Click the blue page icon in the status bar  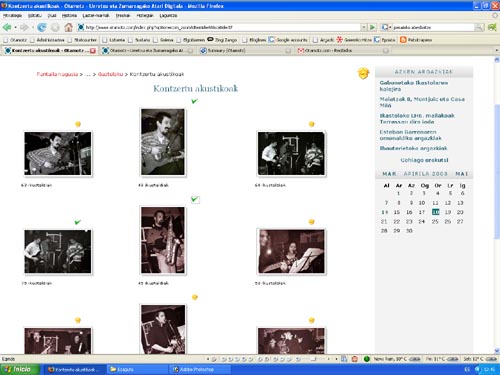[x=344, y=359]
